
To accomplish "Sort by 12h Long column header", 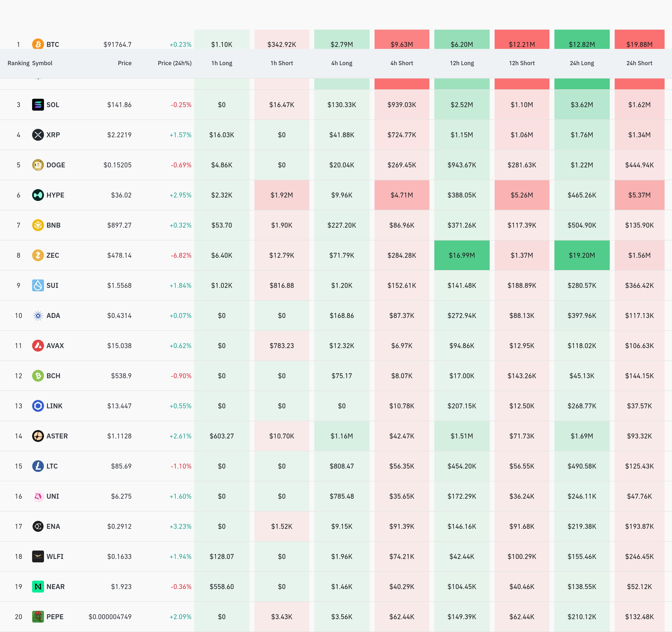I will point(462,63).
